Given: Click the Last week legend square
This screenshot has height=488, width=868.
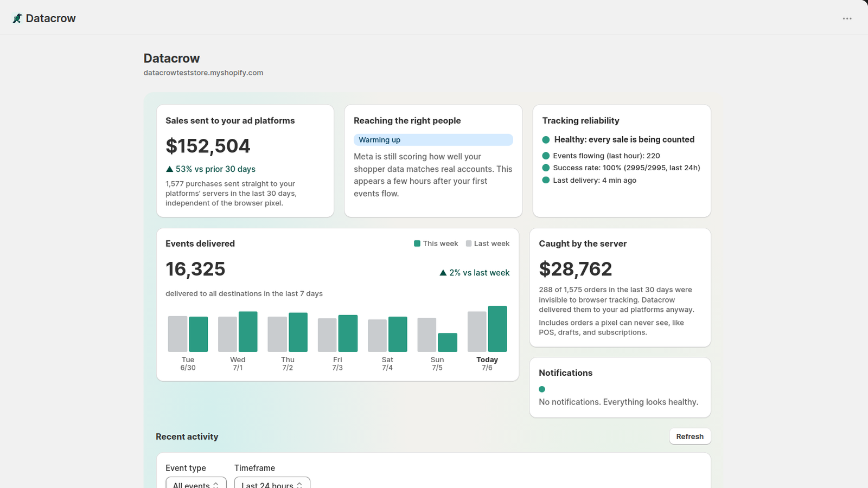Looking at the screenshot, I should pyautogui.click(x=469, y=243).
